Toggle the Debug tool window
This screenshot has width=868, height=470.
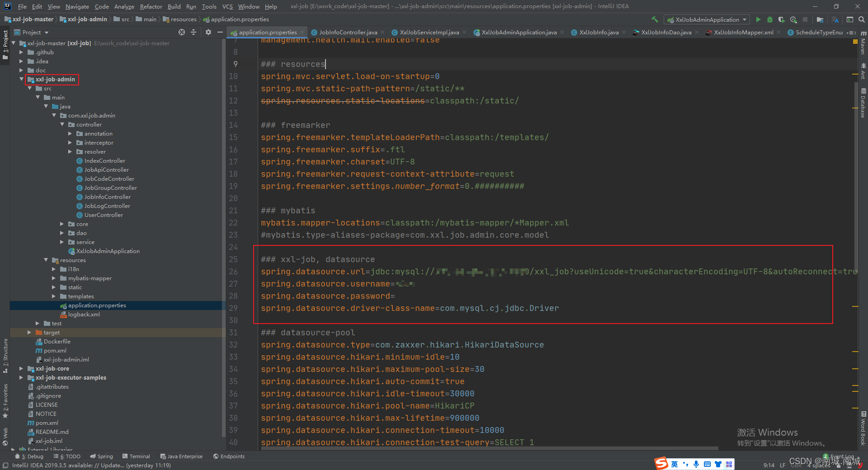pyautogui.click(x=29, y=456)
